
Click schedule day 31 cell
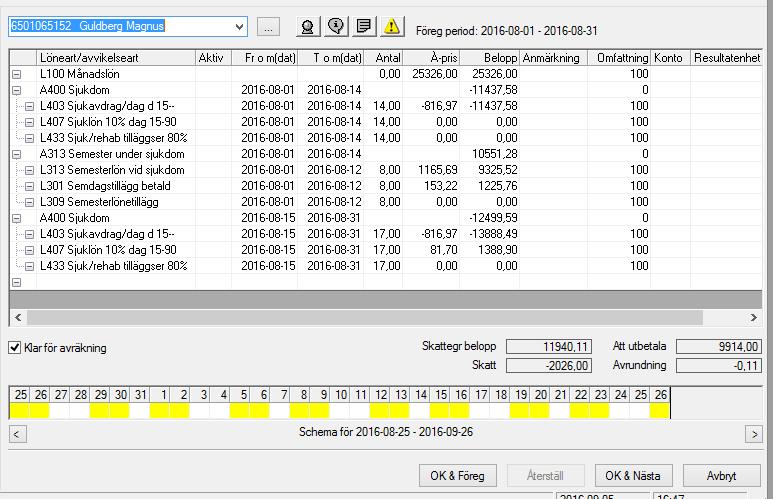tap(140, 411)
